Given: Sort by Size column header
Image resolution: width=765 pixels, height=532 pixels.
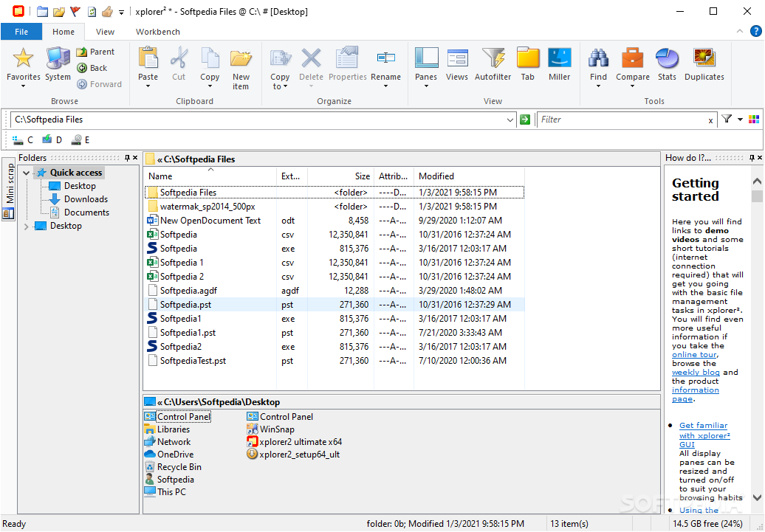Looking at the screenshot, I should [x=340, y=176].
